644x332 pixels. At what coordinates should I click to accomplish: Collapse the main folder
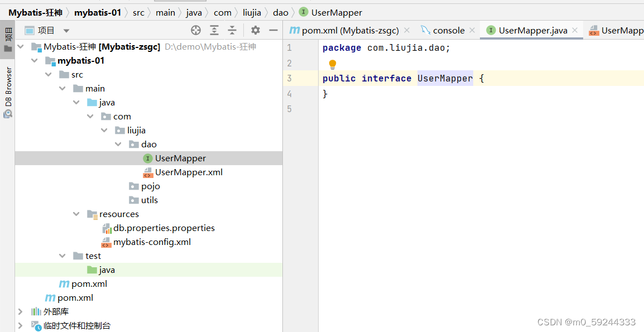tap(63, 88)
